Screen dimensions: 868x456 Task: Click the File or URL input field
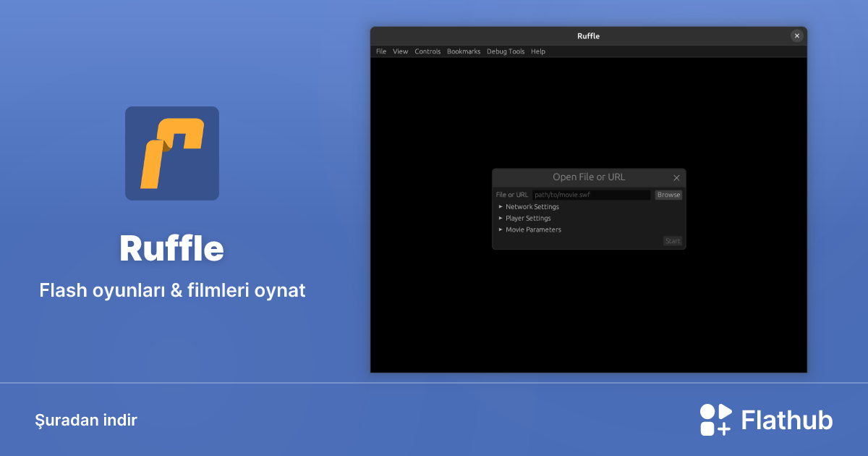(x=591, y=194)
